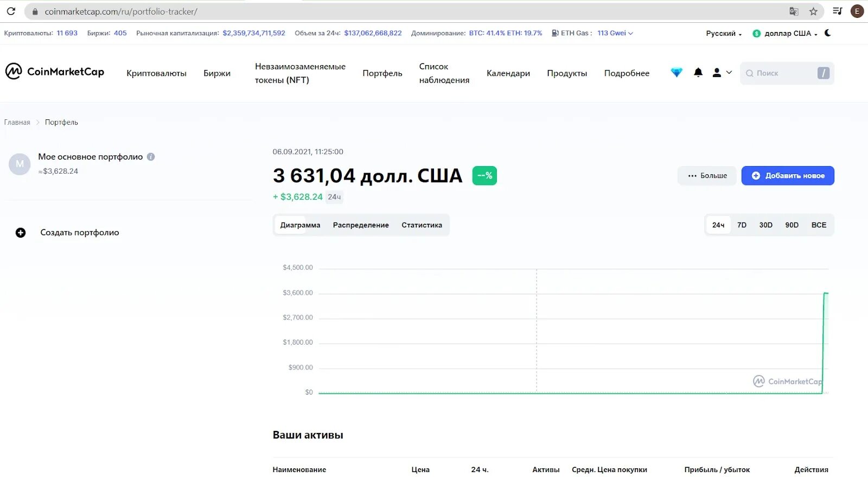This screenshot has width=868, height=477.
Task: Sort by Средн. Цена покупки column
Action: [609, 470]
